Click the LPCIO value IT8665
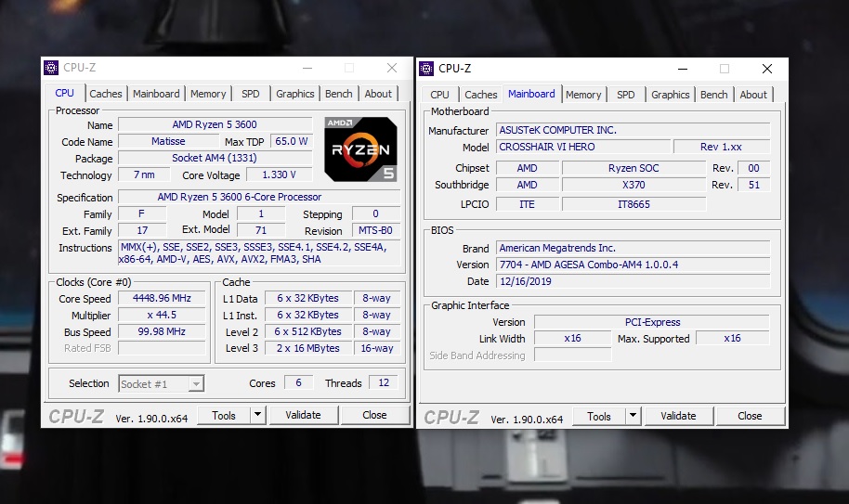849x504 pixels. click(x=633, y=204)
